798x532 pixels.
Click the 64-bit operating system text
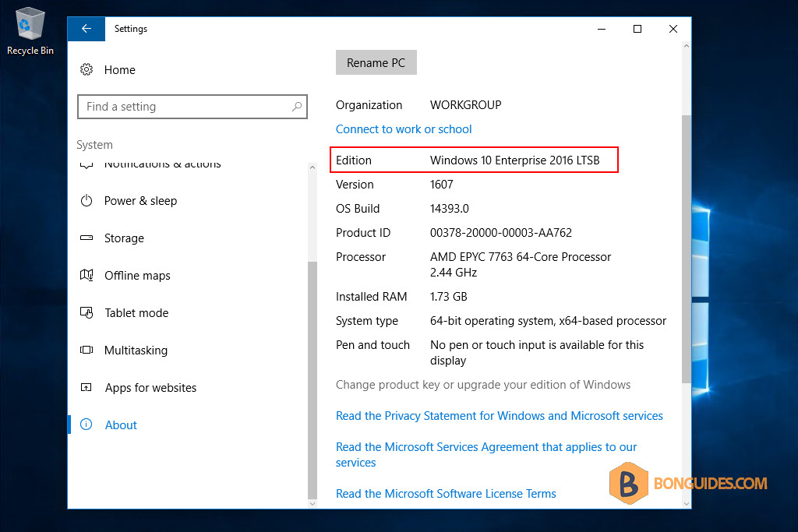coord(548,321)
